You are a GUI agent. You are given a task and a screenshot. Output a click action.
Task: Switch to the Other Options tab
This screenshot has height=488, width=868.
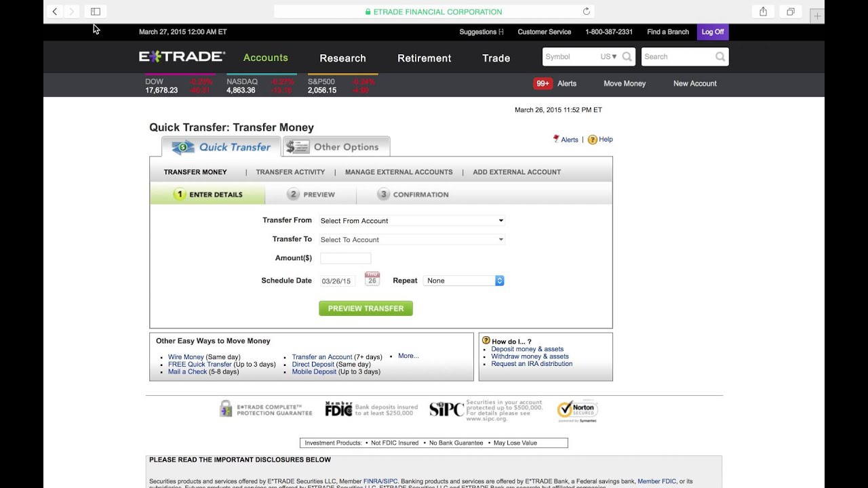tap(336, 147)
